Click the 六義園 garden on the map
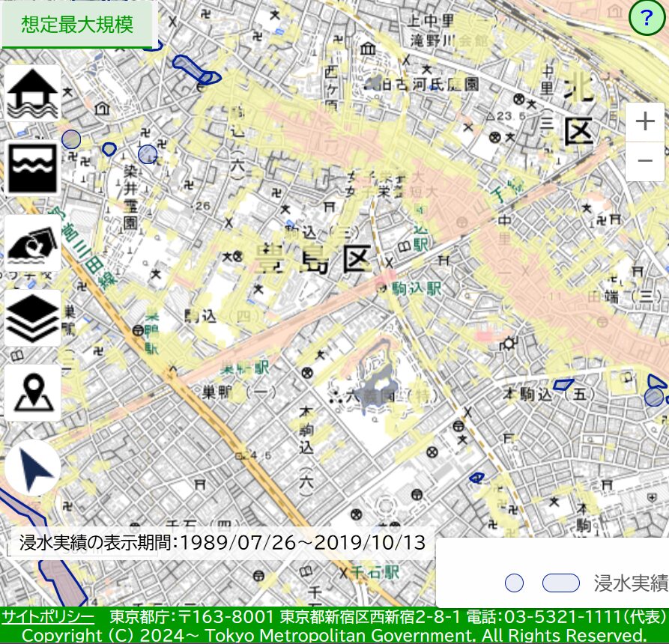This screenshot has height=644, width=669. [x=369, y=393]
